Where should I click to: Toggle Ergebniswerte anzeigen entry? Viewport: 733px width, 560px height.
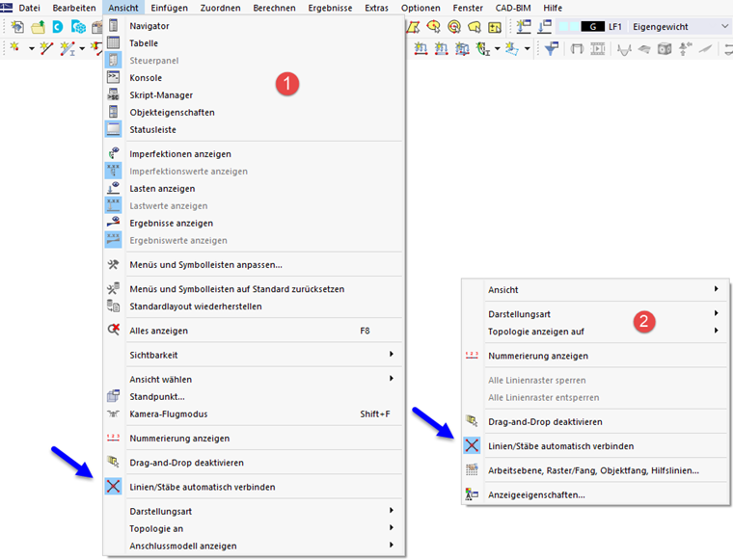click(x=253, y=240)
